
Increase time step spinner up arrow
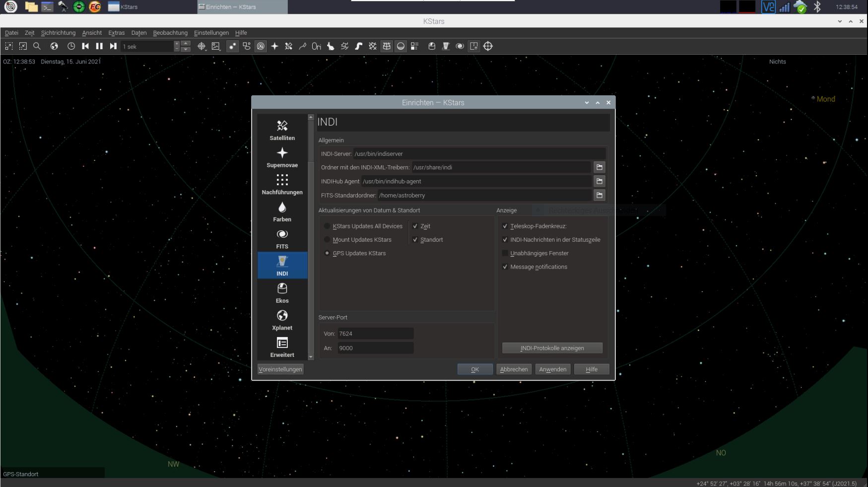pyautogui.click(x=186, y=44)
